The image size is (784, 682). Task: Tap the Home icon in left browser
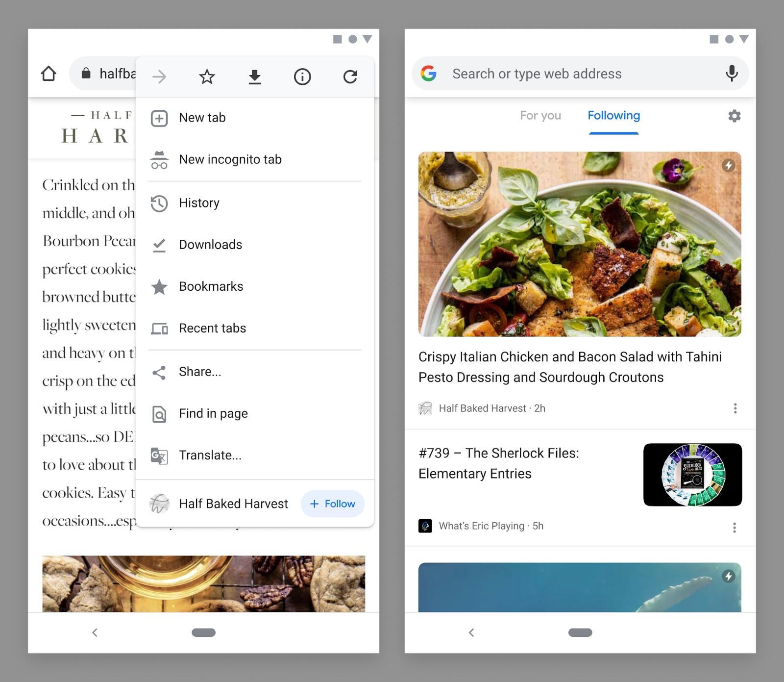coord(49,74)
